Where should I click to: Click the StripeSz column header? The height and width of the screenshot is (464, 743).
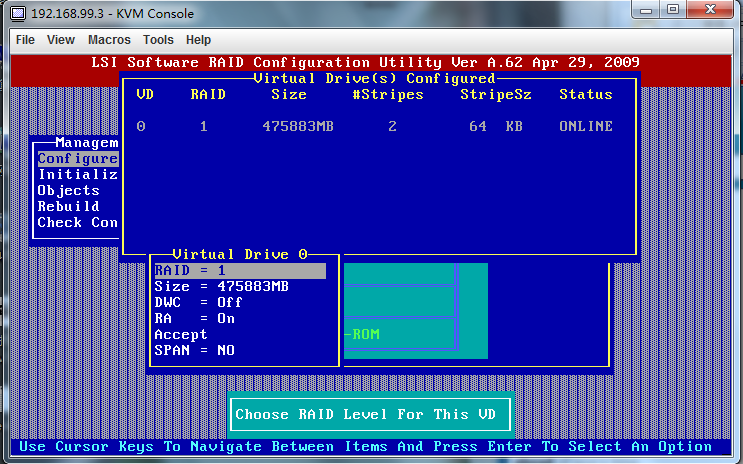point(496,94)
